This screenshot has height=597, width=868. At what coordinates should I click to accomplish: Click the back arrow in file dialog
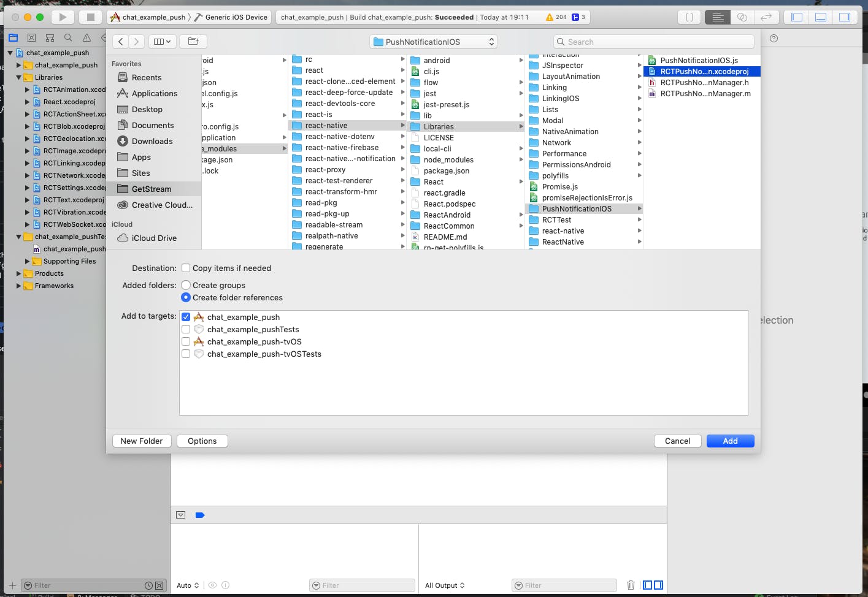pos(121,42)
